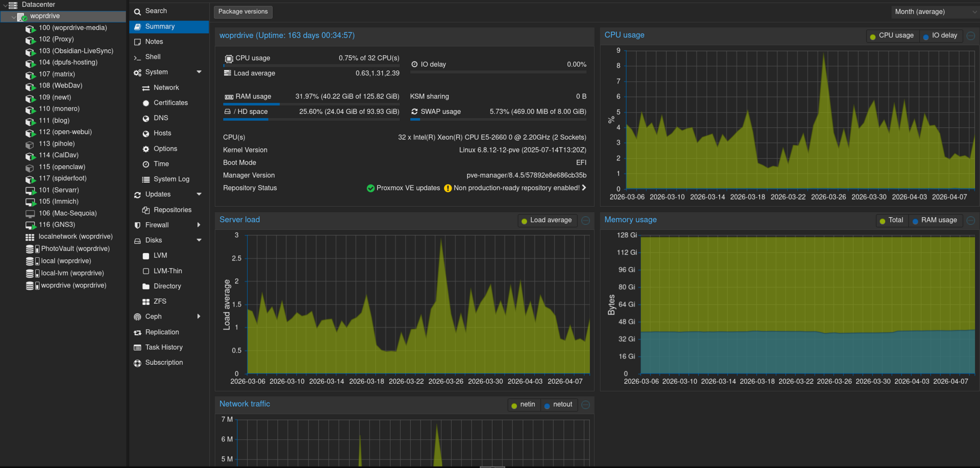The height and width of the screenshot is (468, 980).
Task: Collapse the System menu section arrow
Action: (x=199, y=72)
